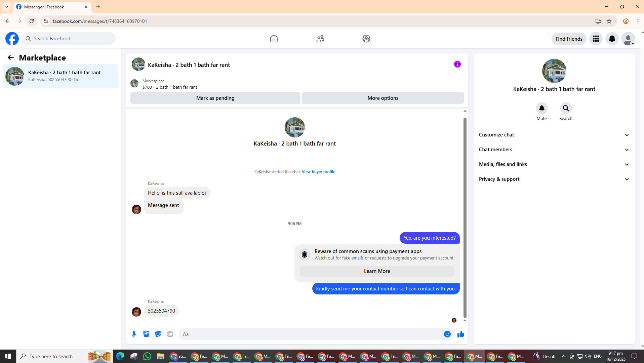Screen dimensions: 644x363
Task: Mute the conversation with the bell icon
Action: tap(542, 108)
